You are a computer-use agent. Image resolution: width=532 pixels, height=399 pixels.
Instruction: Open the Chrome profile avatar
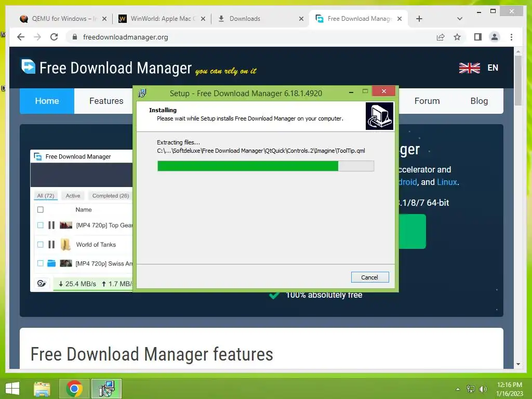pyautogui.click(x=495, y=37)
